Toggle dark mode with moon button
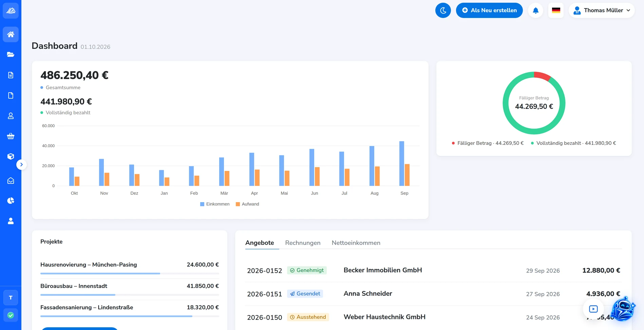 [x=443, y=11]
